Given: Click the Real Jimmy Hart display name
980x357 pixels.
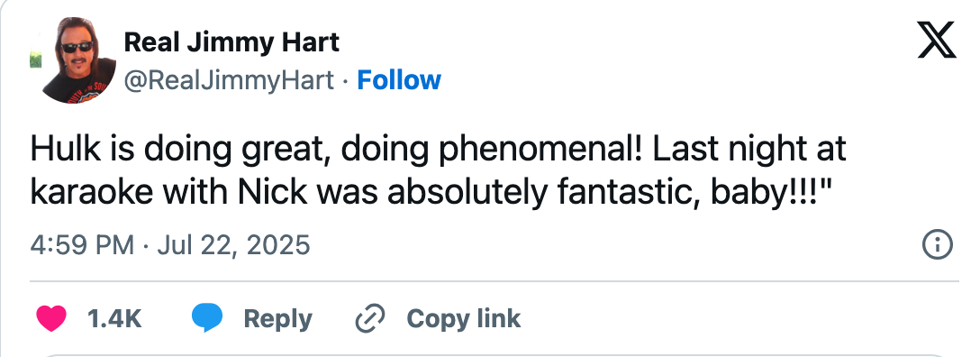Looking at the screenshot, I should coord(231,42).
